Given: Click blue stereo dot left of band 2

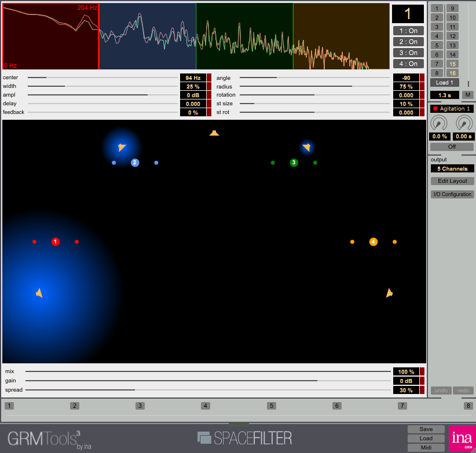Looking at the screenshot, I should click(x=114, y=163).
